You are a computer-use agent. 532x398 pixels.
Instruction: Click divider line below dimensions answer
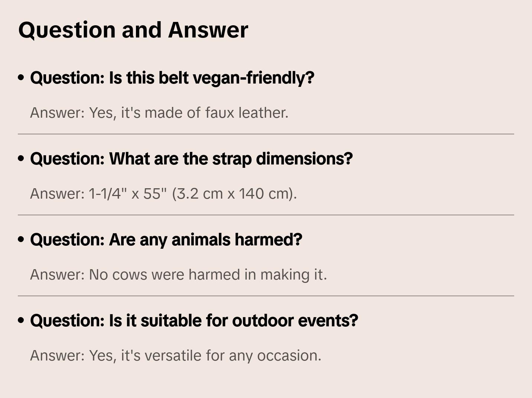[x=266, y=215]
